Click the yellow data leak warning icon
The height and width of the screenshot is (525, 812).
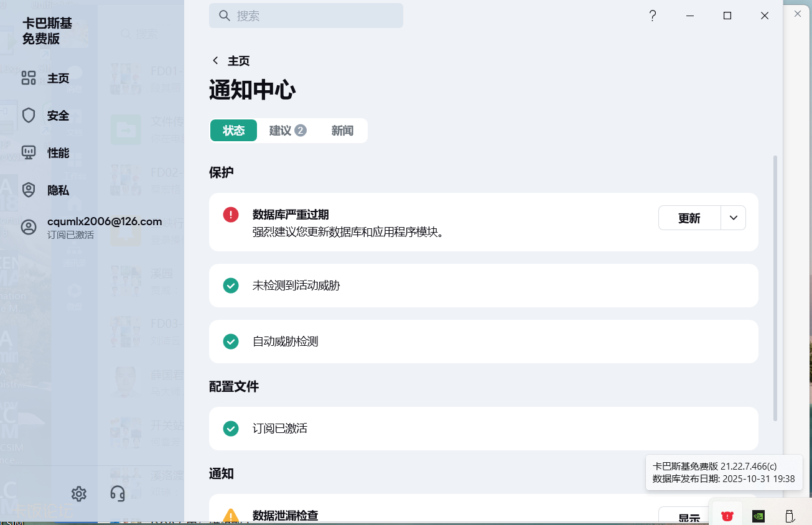click(x=231, y=516)
